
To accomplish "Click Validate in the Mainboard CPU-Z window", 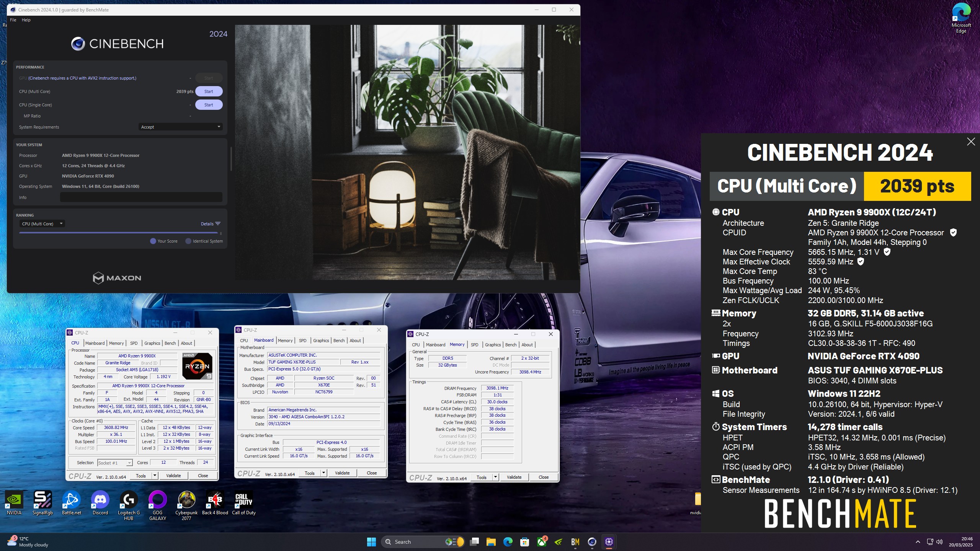I will (342, 473).
